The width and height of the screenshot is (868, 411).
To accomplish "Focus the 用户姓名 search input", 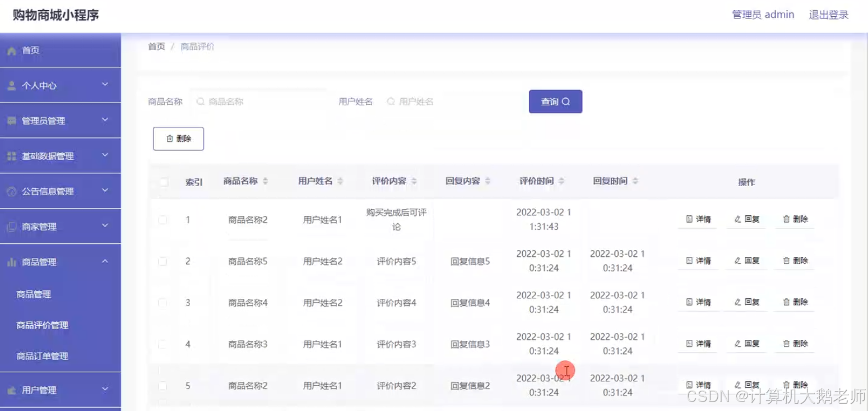I will (451, 102).
